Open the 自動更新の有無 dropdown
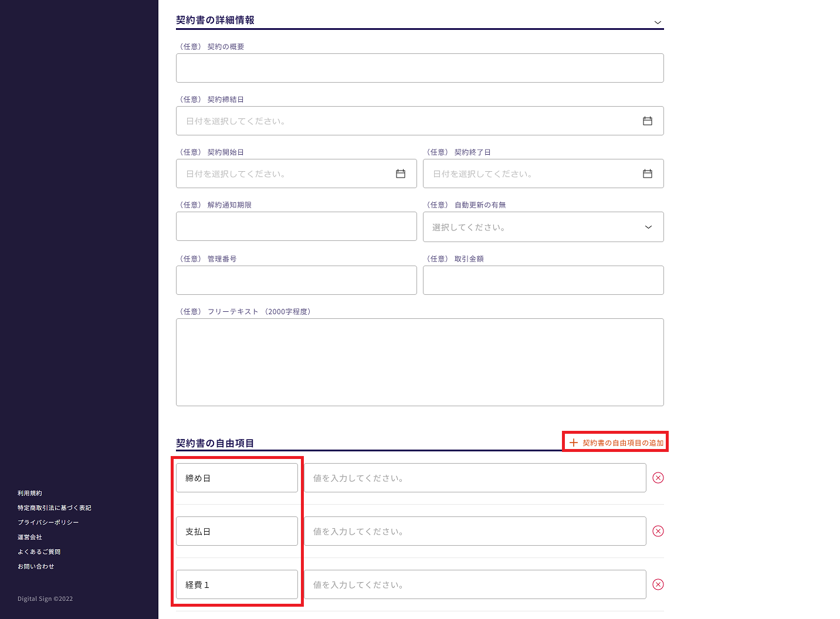The width and height of the screenshot is (840, 619). tap(543, 227)
